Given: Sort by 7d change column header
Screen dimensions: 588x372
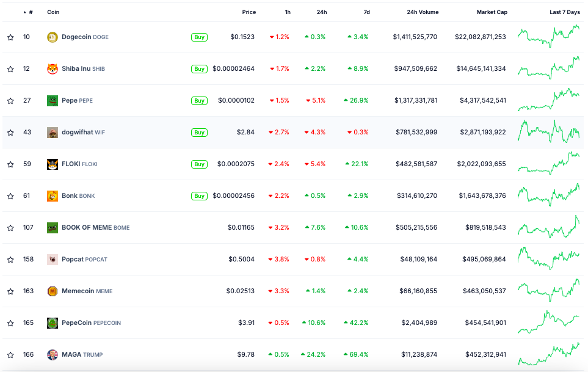Looking at the screenshot, I should click(x=365, y=12).
